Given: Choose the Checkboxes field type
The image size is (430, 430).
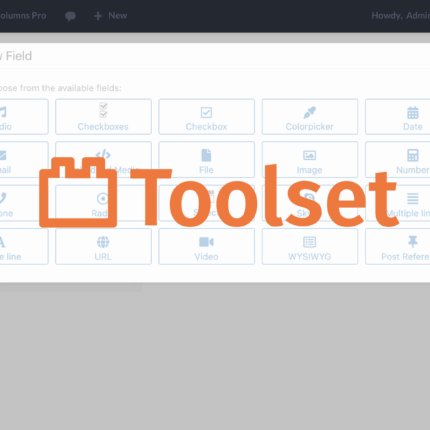Looking at the screenshot, I should click(x=103, y=117).
